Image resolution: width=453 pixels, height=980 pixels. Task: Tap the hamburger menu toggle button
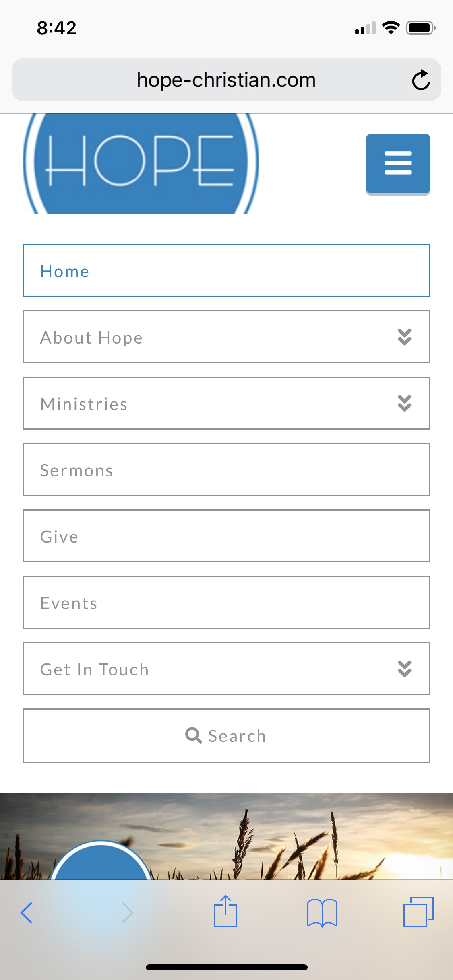(x=398, y=163)
